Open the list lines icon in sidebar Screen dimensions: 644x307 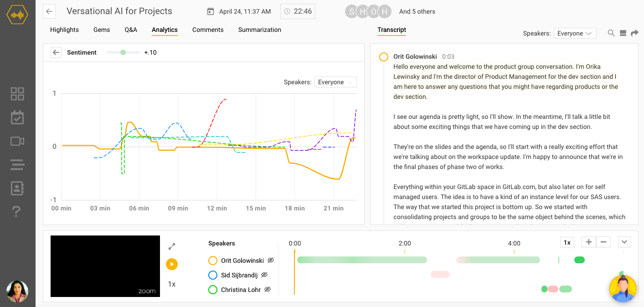(x=17, y=164)
